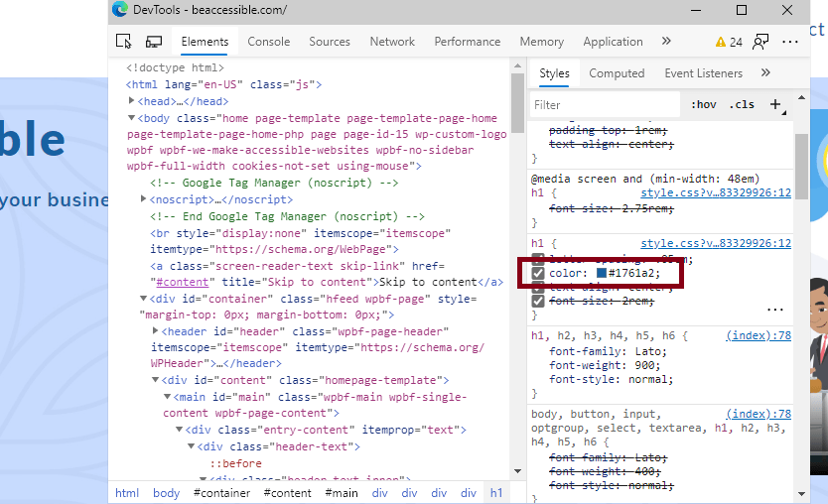828x504 pixels.
Task: Show more DevTools tabs chevron
Action: [x=666, y=41]
